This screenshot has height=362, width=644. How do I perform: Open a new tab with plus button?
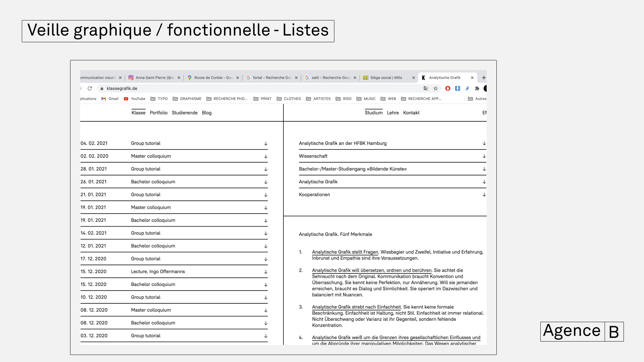484,78
